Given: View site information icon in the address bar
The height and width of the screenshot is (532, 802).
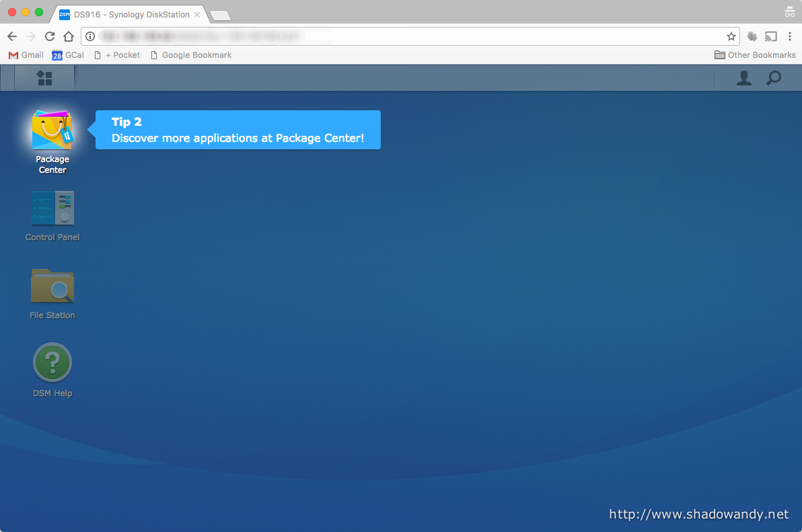Looking at the screenshot, I should (90, 36).
